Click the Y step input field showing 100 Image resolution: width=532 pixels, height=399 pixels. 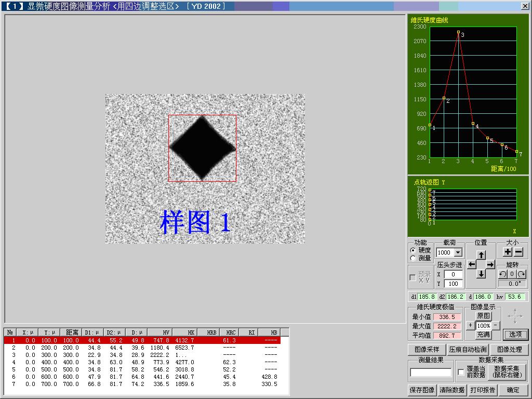click(453, 284)
